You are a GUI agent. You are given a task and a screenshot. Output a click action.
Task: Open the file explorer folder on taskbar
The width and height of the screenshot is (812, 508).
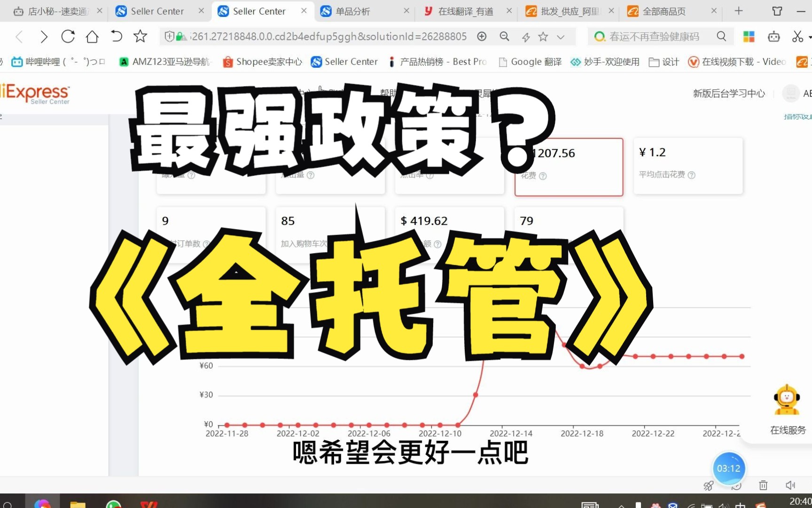tap(78, 504)
